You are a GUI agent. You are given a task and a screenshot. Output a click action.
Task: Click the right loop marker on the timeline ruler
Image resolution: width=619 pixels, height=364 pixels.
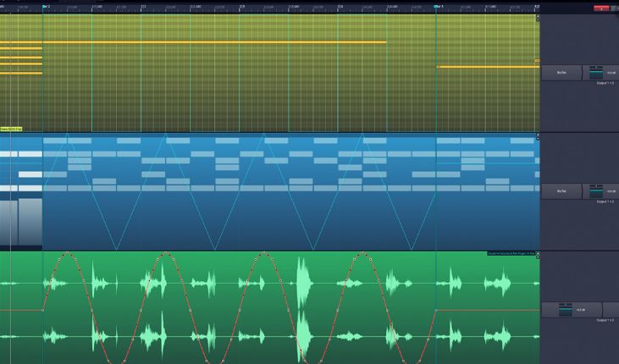click(x=438, y=7)
